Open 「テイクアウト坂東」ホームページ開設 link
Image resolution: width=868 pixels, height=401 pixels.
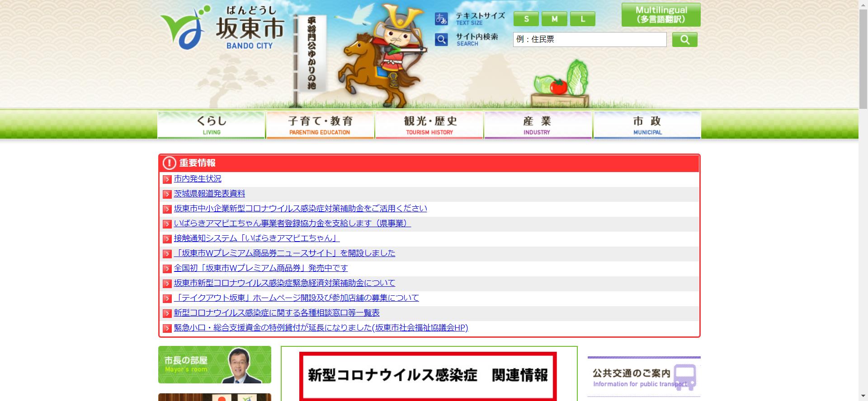(x=296, y=298)
